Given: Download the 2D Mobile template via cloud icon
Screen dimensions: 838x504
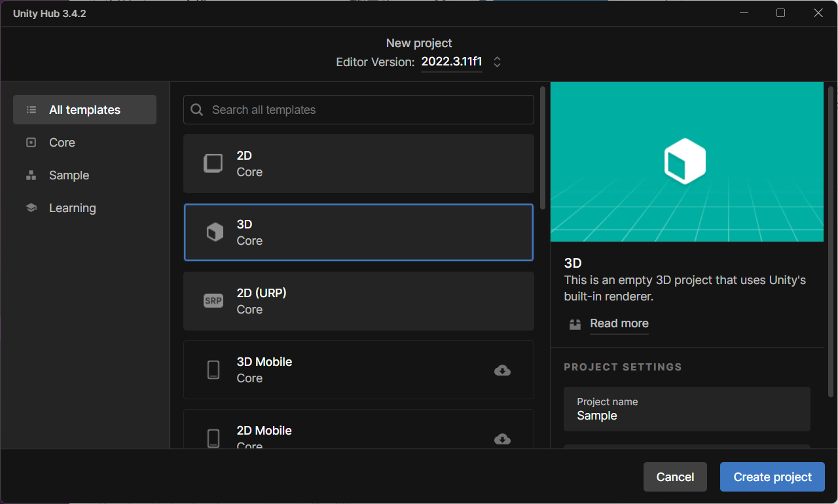Looking at the screenshot, I should 502,439.
